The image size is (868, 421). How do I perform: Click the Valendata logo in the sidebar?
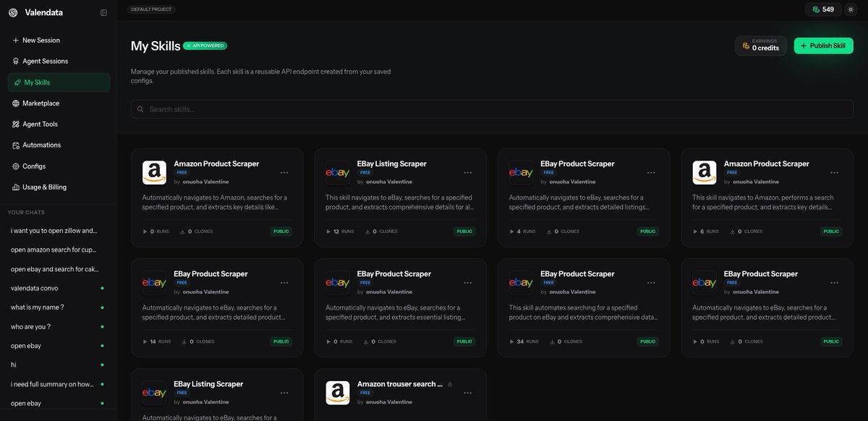click(13, 12)
